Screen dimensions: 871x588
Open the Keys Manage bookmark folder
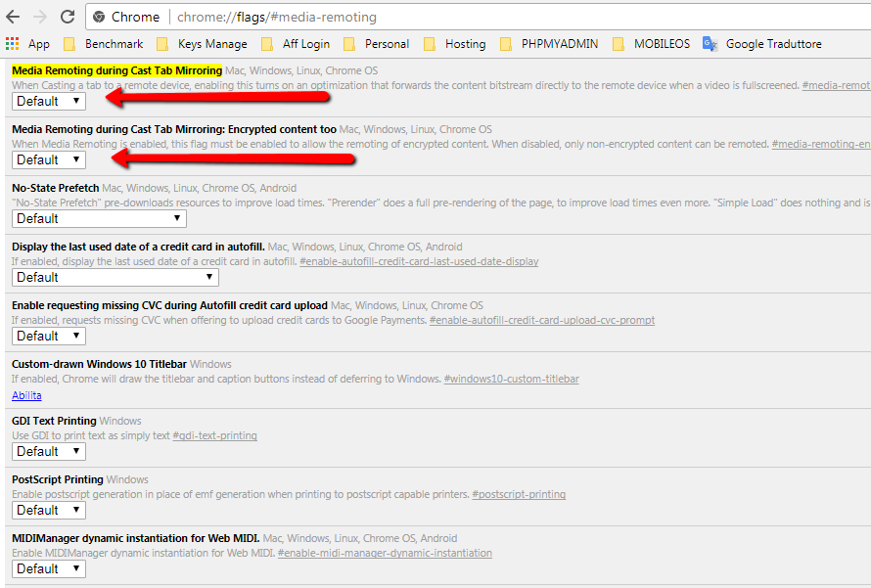click(x=203, y=44)
